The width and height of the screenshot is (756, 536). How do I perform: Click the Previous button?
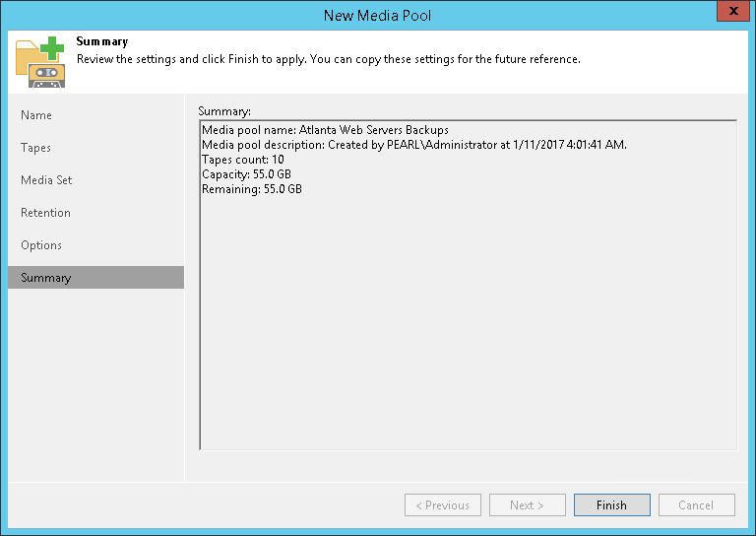[443, 505]
